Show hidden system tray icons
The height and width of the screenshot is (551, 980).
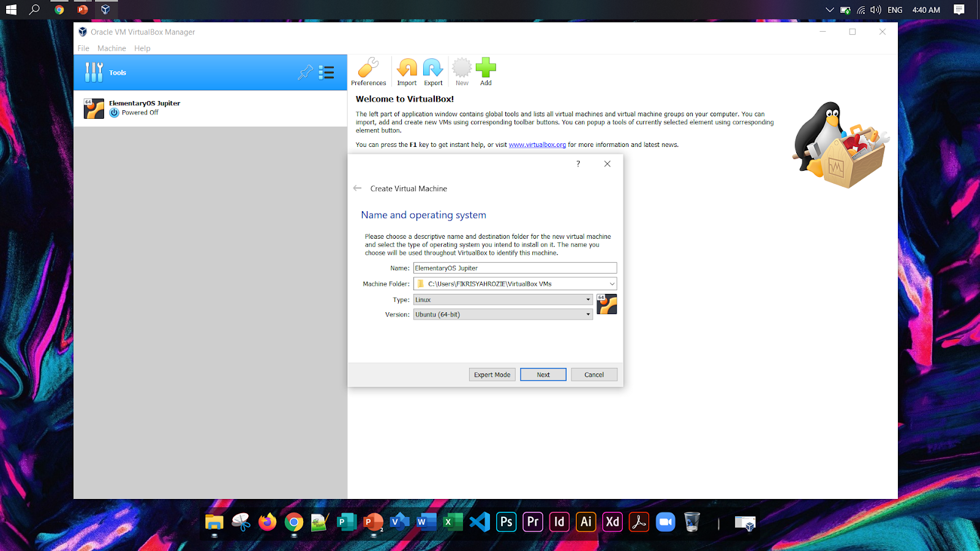point(829,10)
